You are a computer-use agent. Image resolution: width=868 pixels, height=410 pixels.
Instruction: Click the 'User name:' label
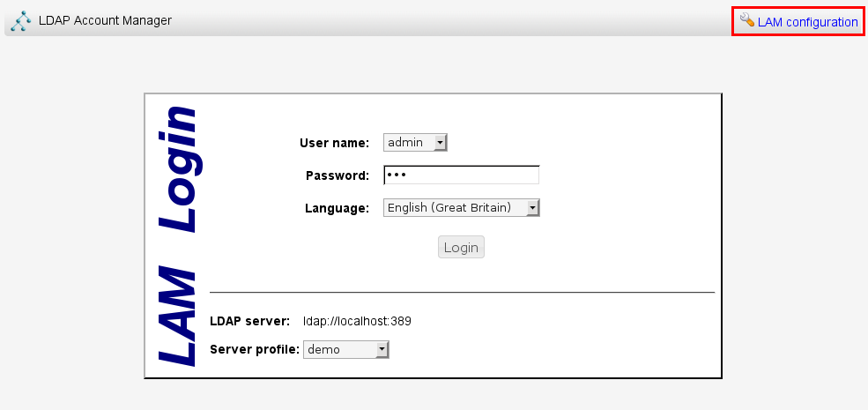(334, 143)
